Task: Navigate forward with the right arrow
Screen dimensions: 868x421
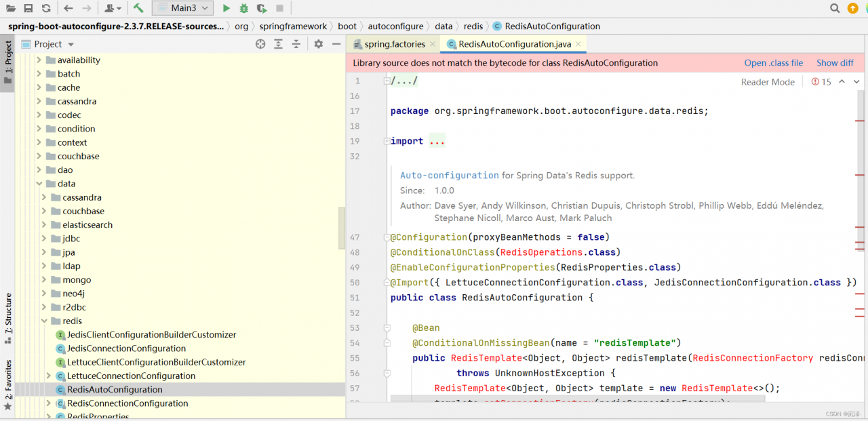Action: [86, 8]
